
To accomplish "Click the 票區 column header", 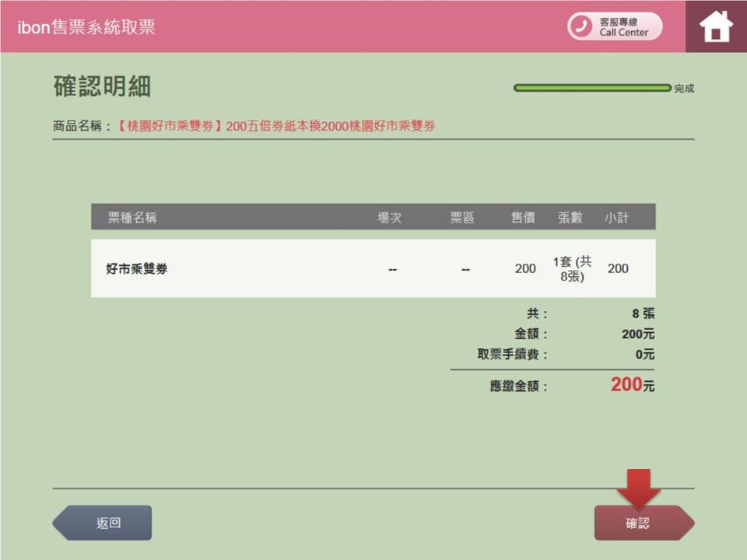I will (x=462, y=218).
